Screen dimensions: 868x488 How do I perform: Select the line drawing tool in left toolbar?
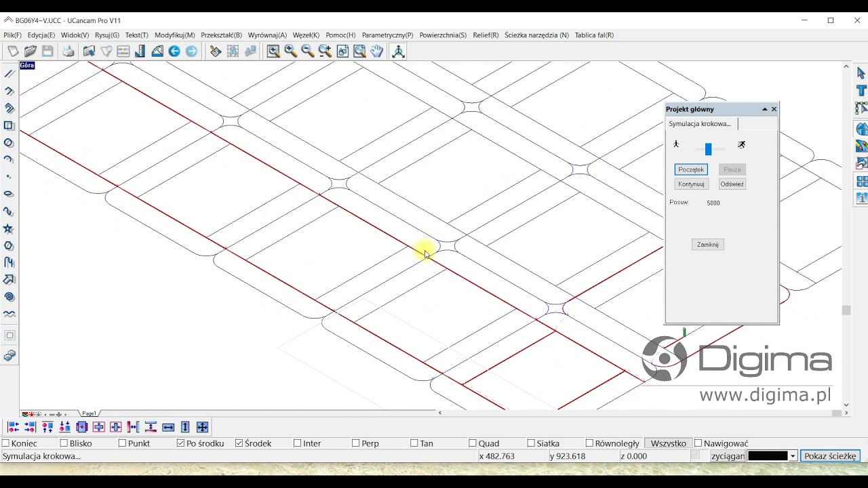tap(9, 74)
